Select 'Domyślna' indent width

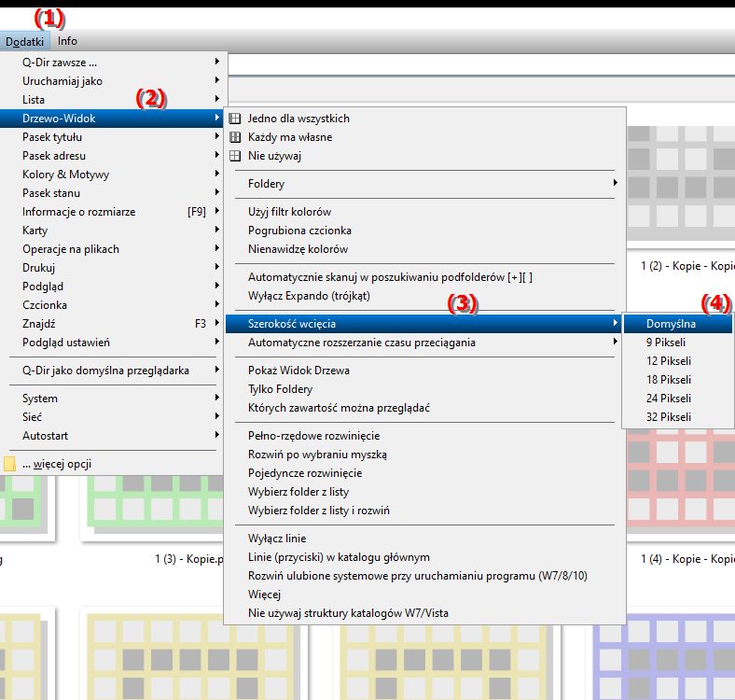678,324
